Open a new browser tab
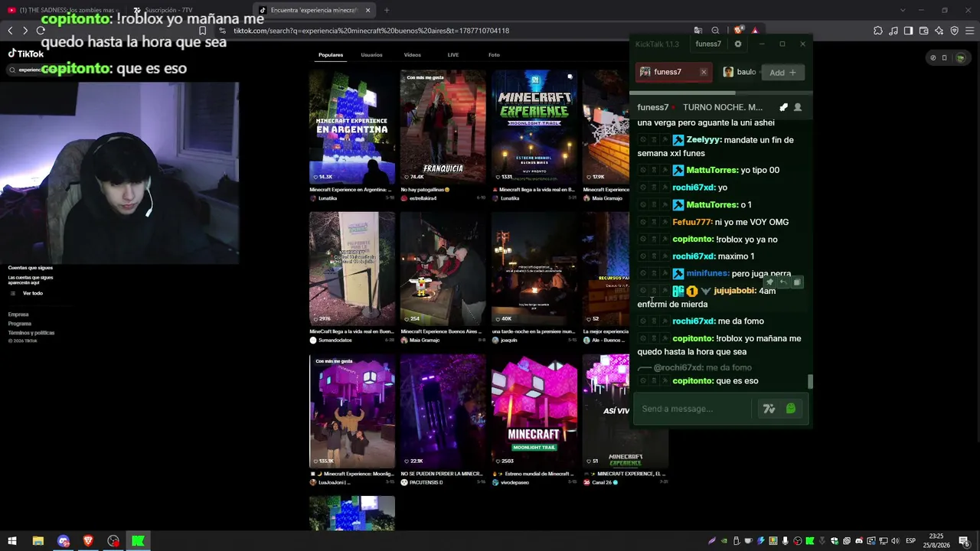The image size is (980, 551). (x=387, y=11)
